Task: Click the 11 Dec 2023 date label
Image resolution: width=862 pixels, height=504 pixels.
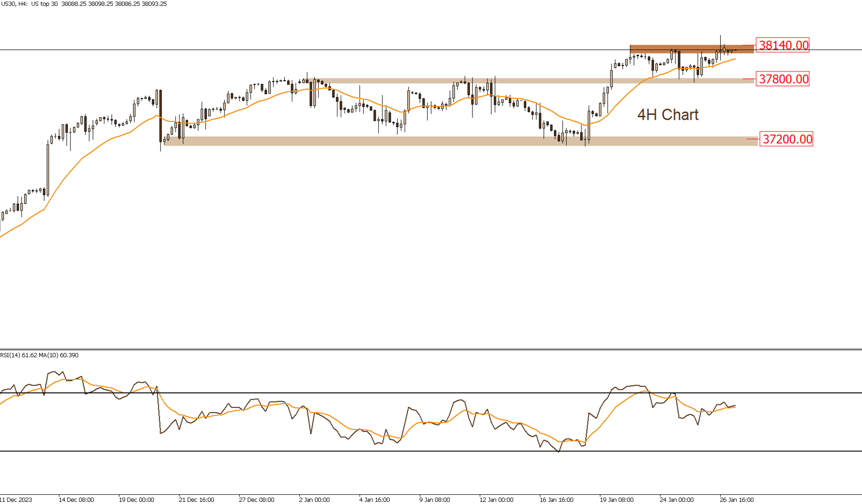Action: [16, 500]
